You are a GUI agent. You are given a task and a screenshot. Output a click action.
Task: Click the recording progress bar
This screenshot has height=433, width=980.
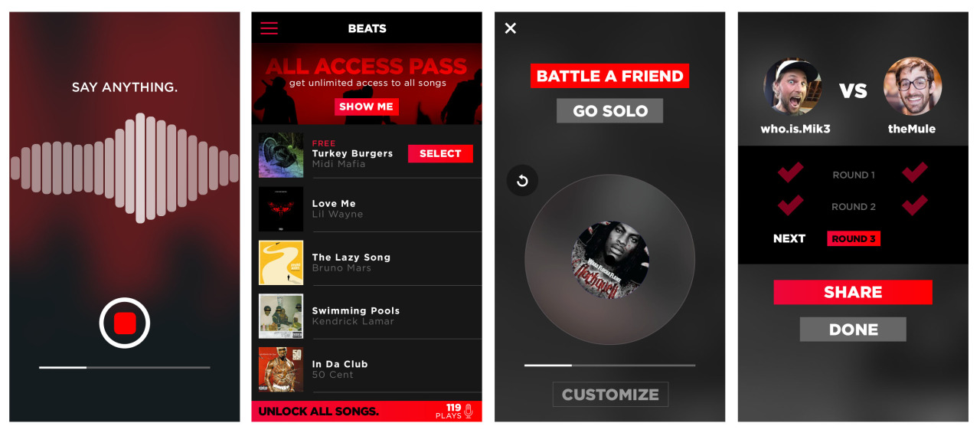(x=125, y=368)
